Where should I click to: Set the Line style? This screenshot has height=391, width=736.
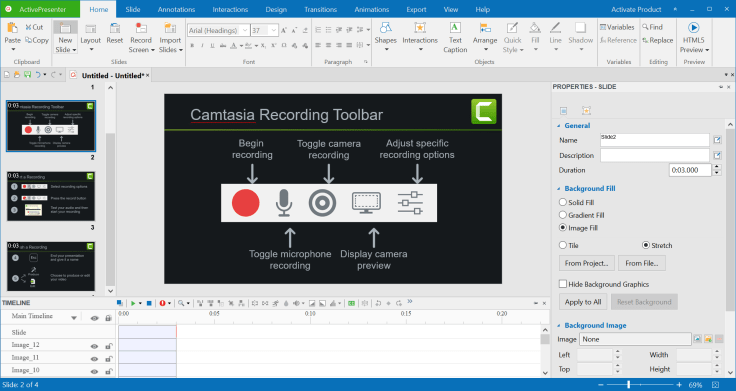coord(555,36)
